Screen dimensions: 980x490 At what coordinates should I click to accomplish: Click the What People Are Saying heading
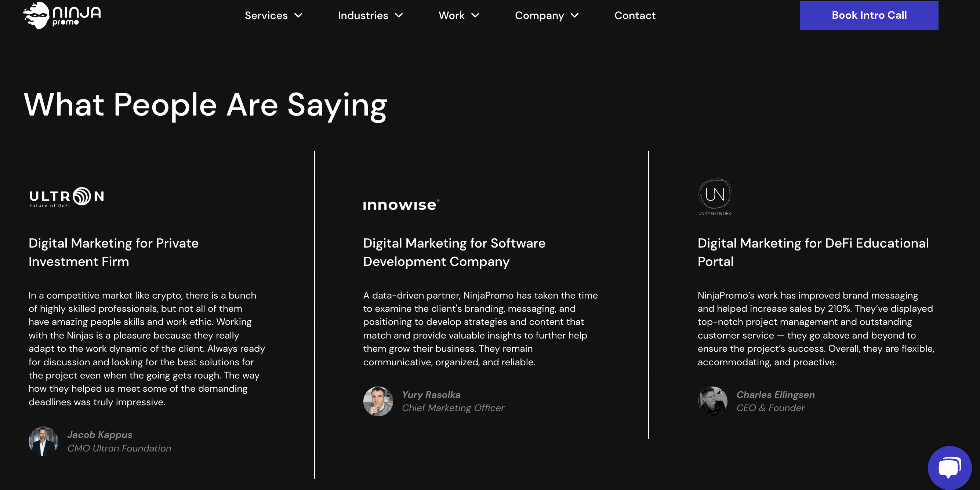(206, 105)
